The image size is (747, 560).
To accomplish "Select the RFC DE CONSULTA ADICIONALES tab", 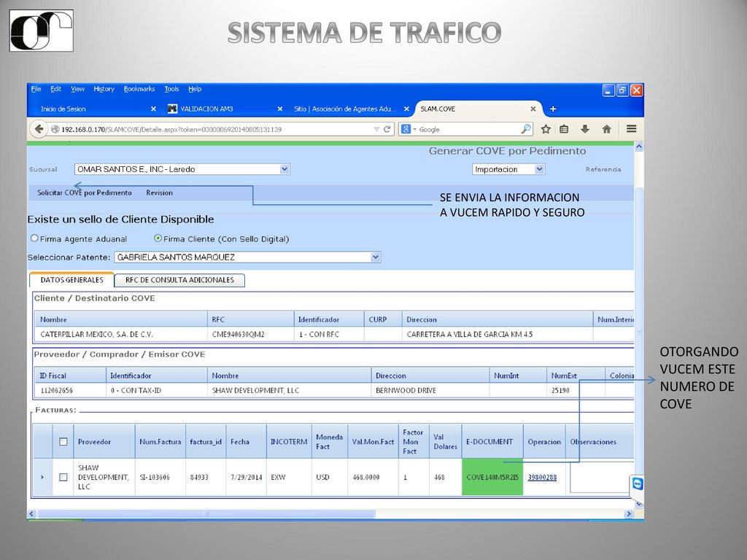I will (x=179, y=280).
